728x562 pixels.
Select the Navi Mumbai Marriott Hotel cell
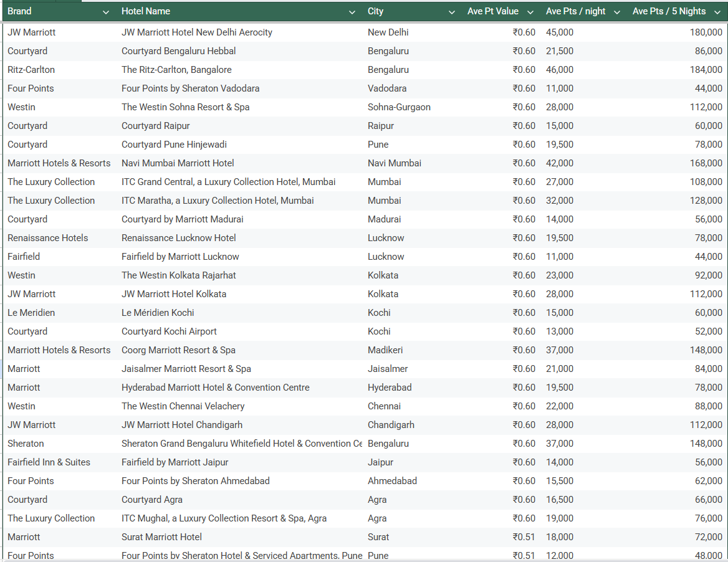239,163
